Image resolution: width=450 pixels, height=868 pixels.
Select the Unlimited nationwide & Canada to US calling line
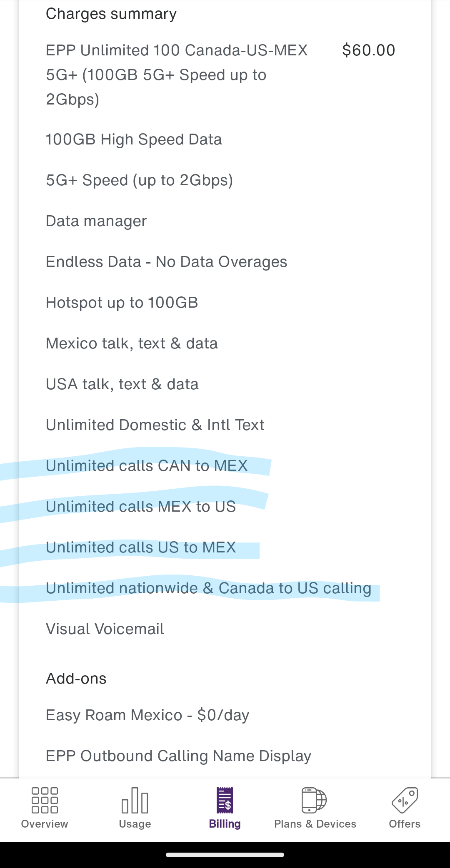[208, 588]
